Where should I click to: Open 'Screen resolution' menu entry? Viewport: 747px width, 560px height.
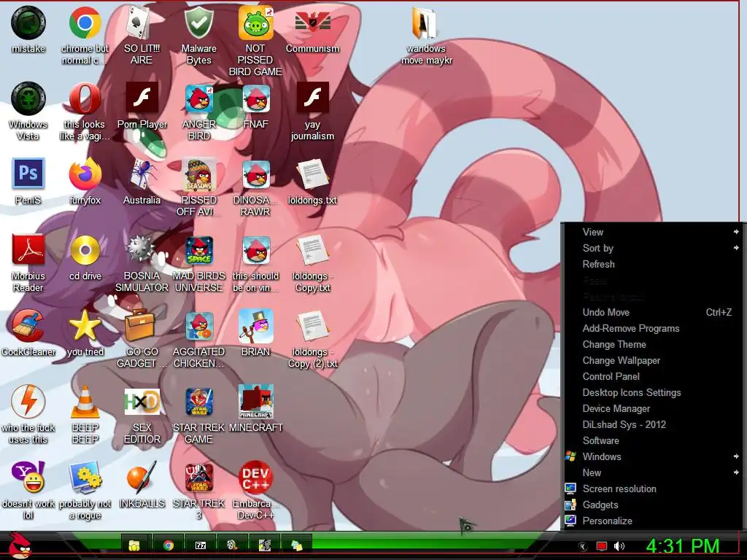651,489
